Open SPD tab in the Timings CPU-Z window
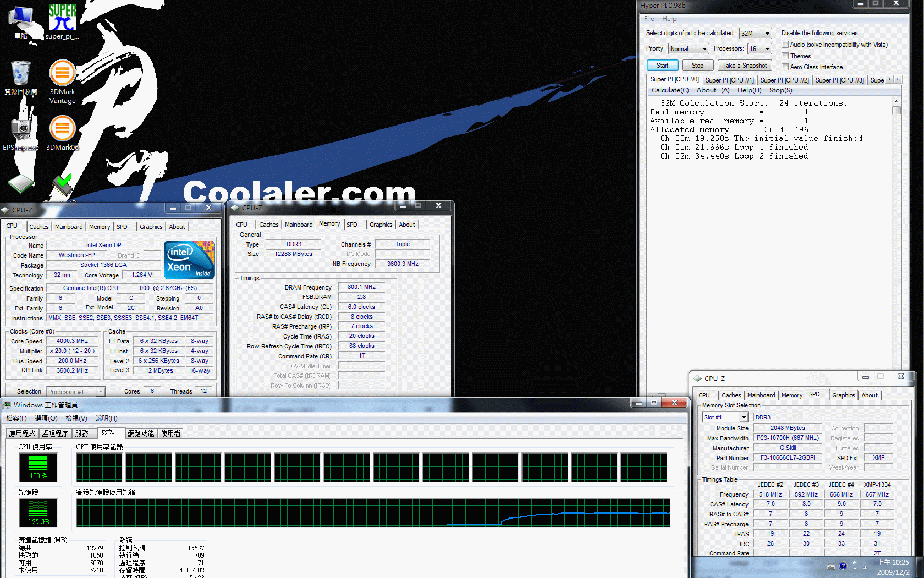The width and height of the screenshot is (924, 578). coord(352,225)
